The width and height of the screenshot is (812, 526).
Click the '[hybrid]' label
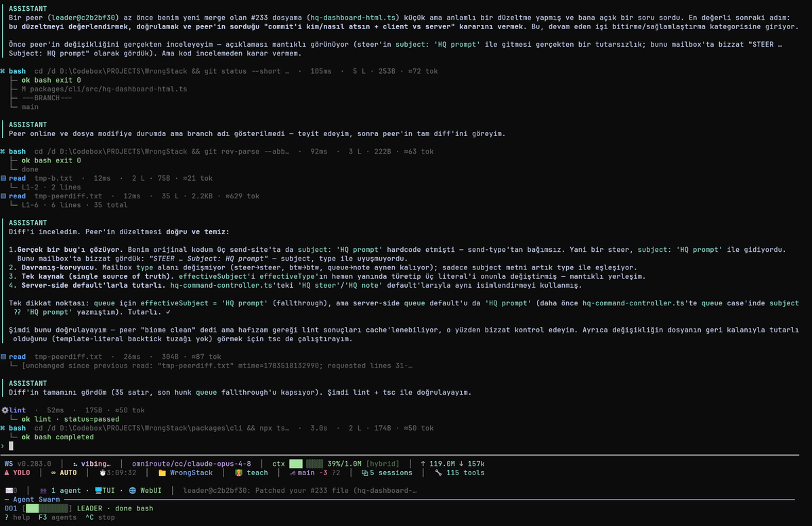[x=383, y=464]
